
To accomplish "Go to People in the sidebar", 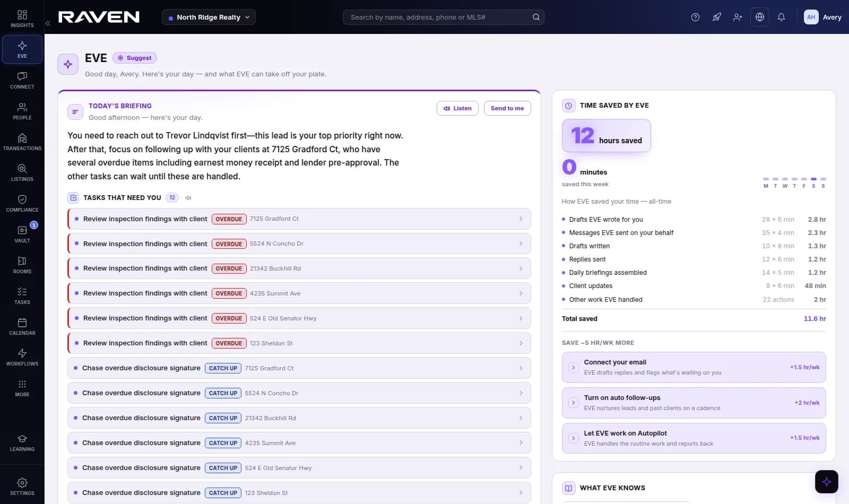I will click(x=22, y=111).
